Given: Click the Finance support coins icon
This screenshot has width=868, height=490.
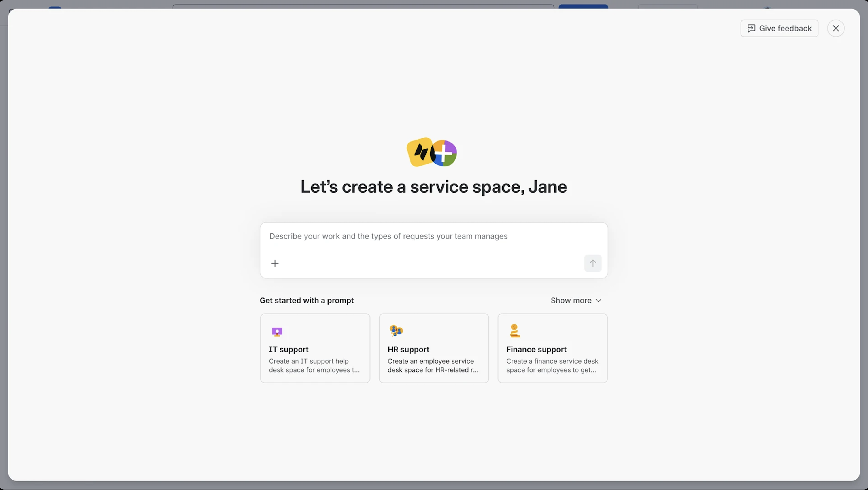Looking at the screenshot, I should click(514, 331).
